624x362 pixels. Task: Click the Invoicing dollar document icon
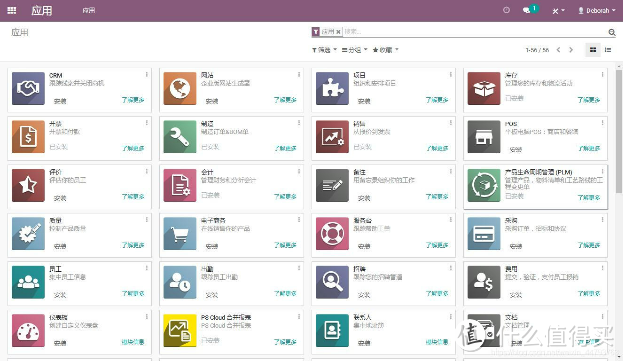point(28,137)
